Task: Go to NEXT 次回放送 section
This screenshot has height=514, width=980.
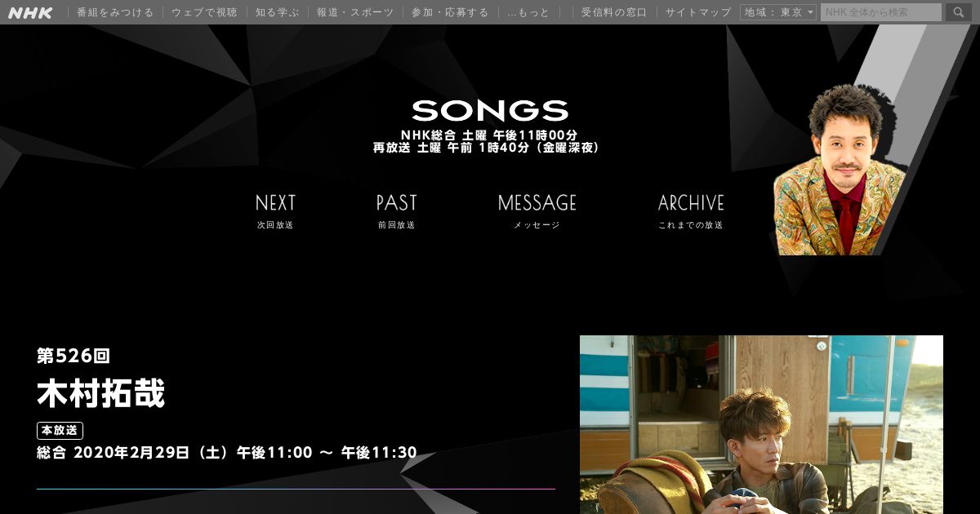Action: click(x=275, y=211)
